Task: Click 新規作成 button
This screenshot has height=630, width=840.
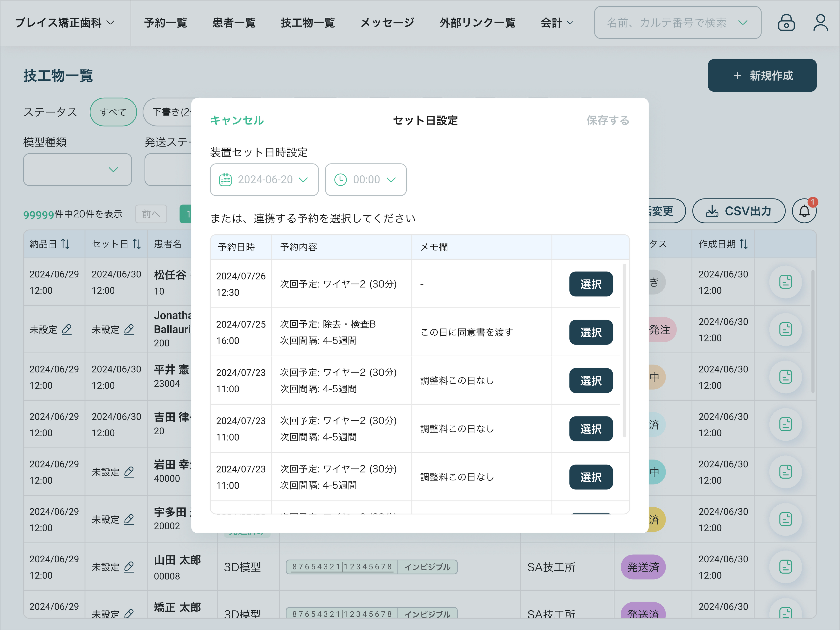Action: point(762,75)
